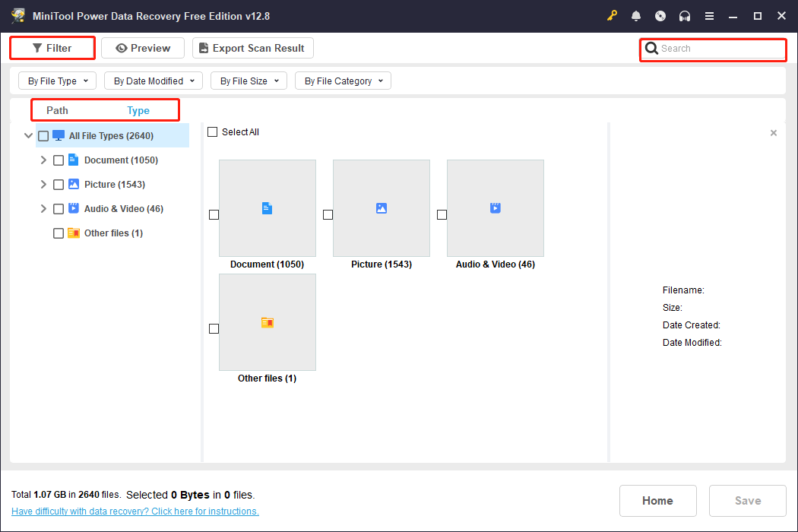Click the Preview eye icon

pyautogui.click(x=122, y=47)
